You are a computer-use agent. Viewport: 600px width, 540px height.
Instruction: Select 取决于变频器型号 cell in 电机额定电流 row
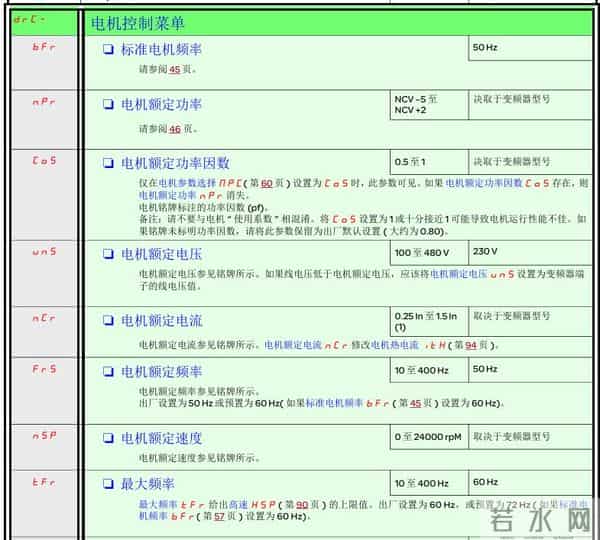530,321
